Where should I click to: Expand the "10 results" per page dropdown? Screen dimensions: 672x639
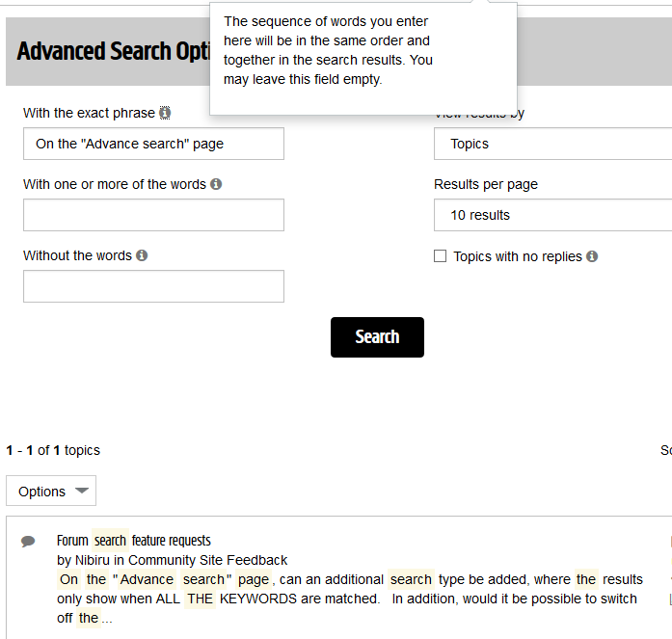[x=552, y=215]
